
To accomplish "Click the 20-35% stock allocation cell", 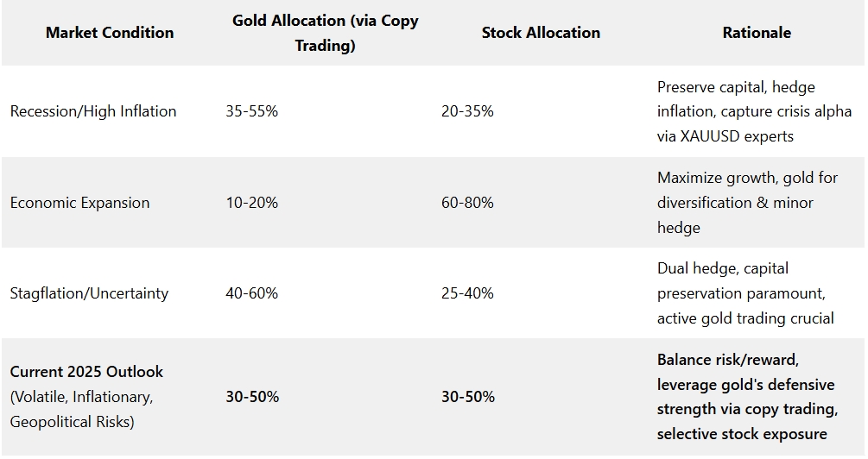I will (467, 111).
